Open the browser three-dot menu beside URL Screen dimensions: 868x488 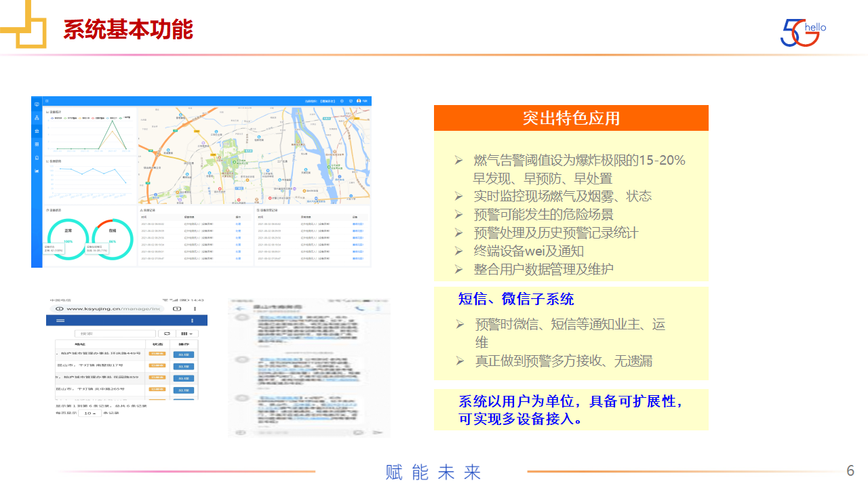point(193,308)
